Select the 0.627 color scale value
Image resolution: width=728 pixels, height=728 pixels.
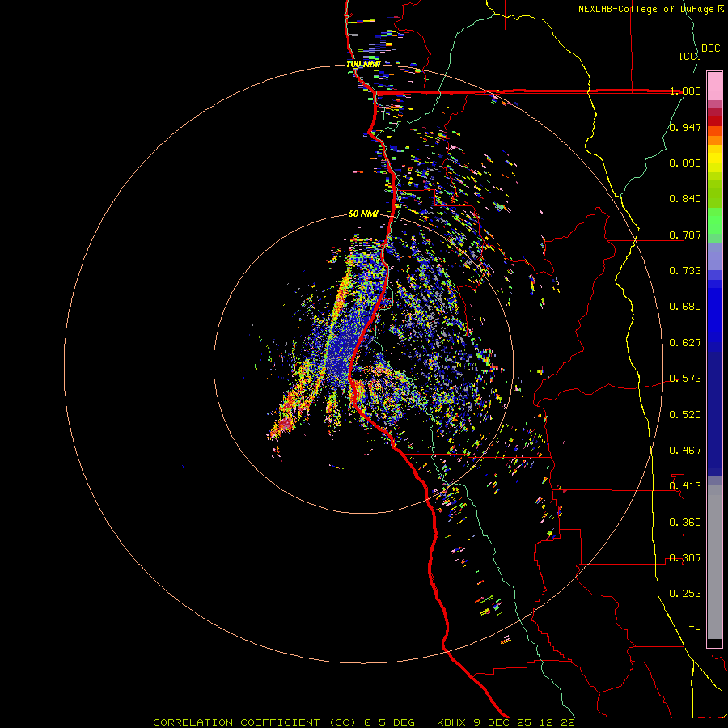(x=685, y=343)
